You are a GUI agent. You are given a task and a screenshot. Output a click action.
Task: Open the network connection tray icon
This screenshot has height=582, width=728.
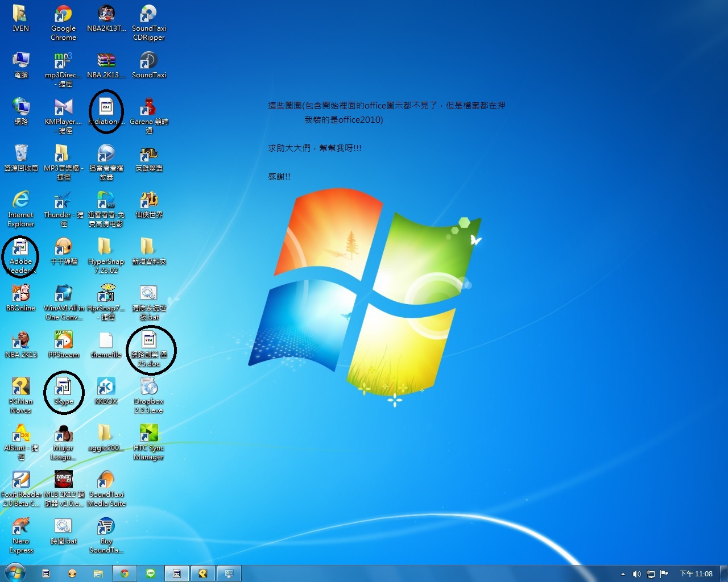[650, 574]
